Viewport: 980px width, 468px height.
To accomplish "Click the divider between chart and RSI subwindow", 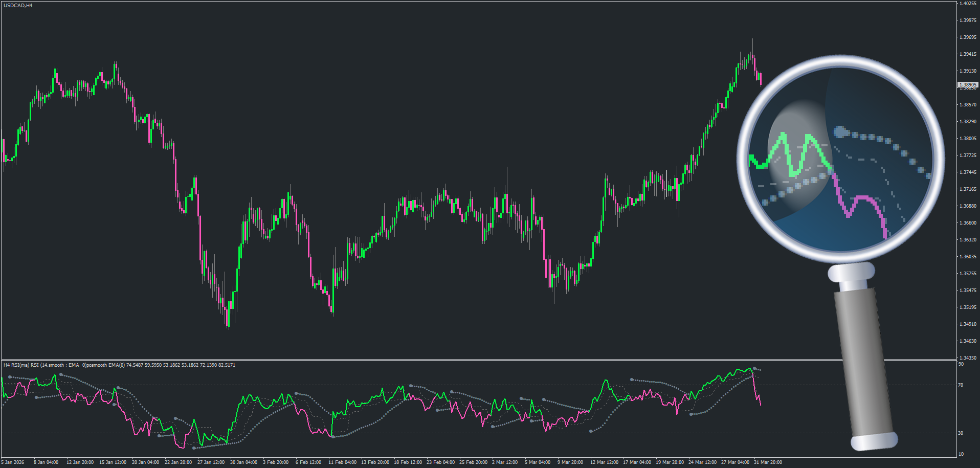I will (479, 360).
